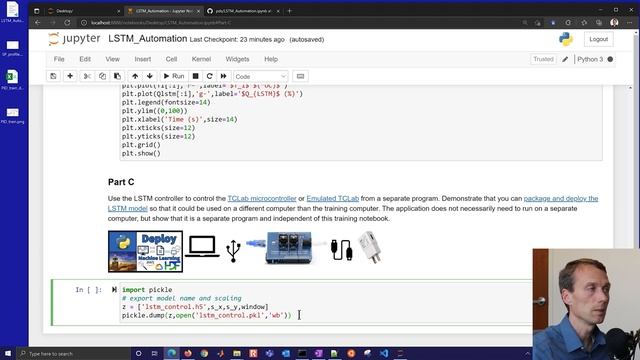Click the Part C heading
The width and height of the screenshot is (640, 360).
click(x=121, y=182)
